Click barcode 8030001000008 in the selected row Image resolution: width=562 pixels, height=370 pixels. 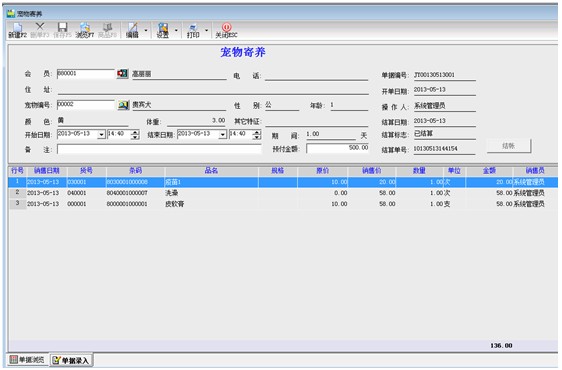(x=127, y=182)
